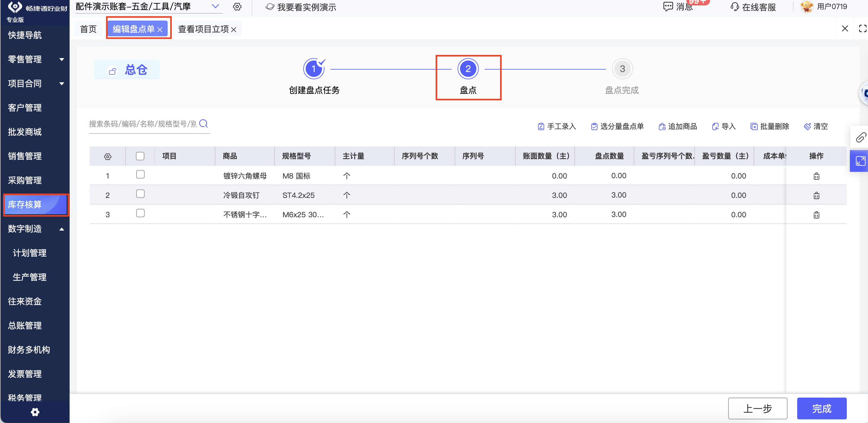This screenshot has width=868, height=423.
Task: Open 库存核算 in the sidebar
Action: tap(35, 205)
